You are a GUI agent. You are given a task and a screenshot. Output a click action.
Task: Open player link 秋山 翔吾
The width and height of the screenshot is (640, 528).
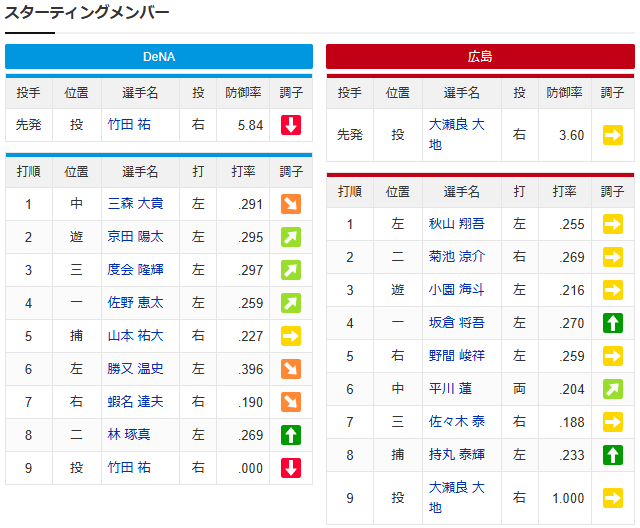point(456,224)
